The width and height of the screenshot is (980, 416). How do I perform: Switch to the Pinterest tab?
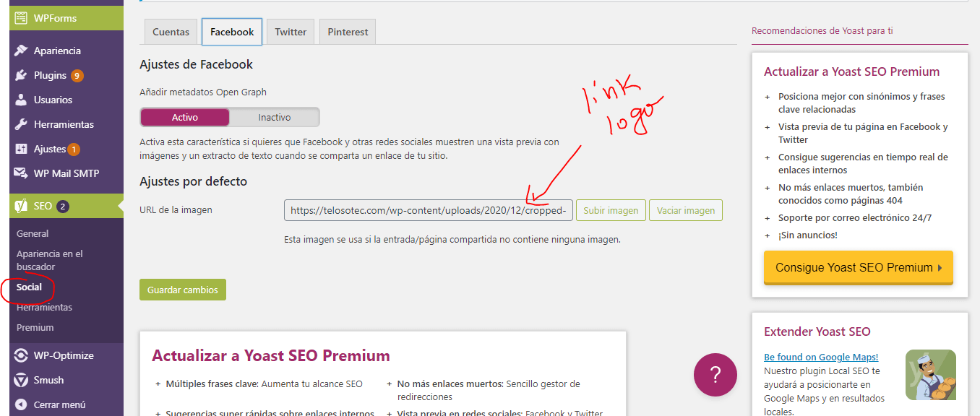point(348,32)
